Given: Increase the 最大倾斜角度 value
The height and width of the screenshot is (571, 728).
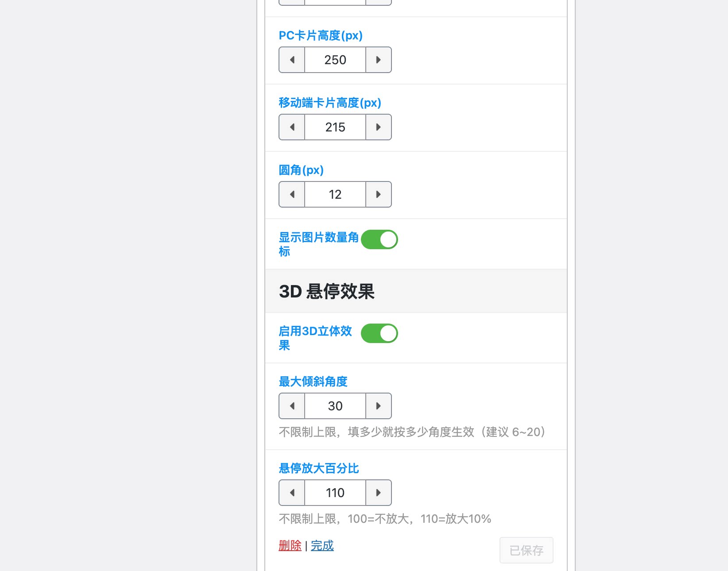Looking at the screenshot, I should (x=378, y=406).
